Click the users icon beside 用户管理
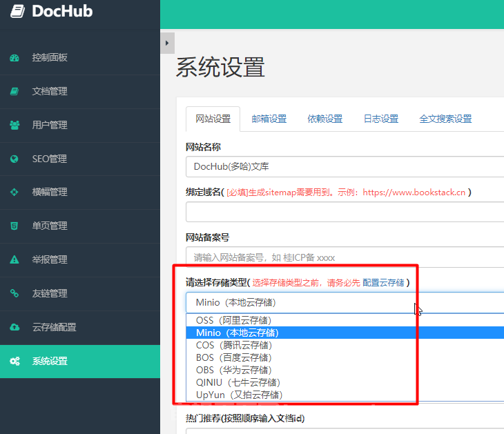The height and width of the screenshot is (434, 504). coord(14,125)
